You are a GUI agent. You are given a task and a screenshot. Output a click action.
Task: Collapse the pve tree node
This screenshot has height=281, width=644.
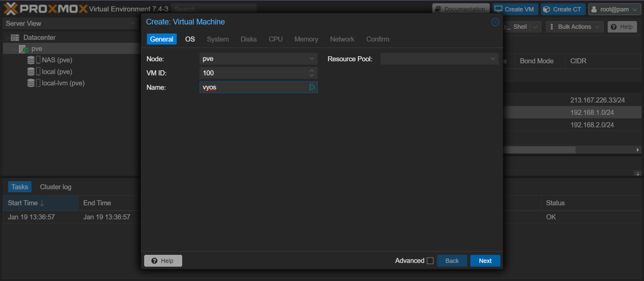coord(16,49)
